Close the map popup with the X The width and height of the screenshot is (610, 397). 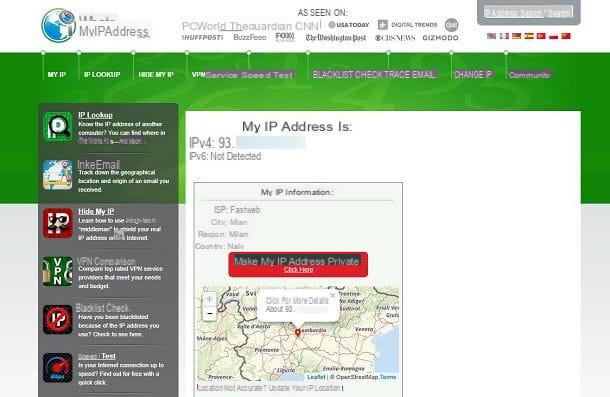click(333, 295)
